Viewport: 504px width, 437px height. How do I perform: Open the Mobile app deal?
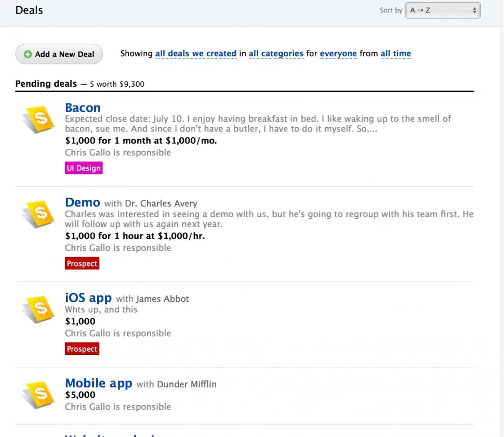pyautogui.click(x=99, y=383)
